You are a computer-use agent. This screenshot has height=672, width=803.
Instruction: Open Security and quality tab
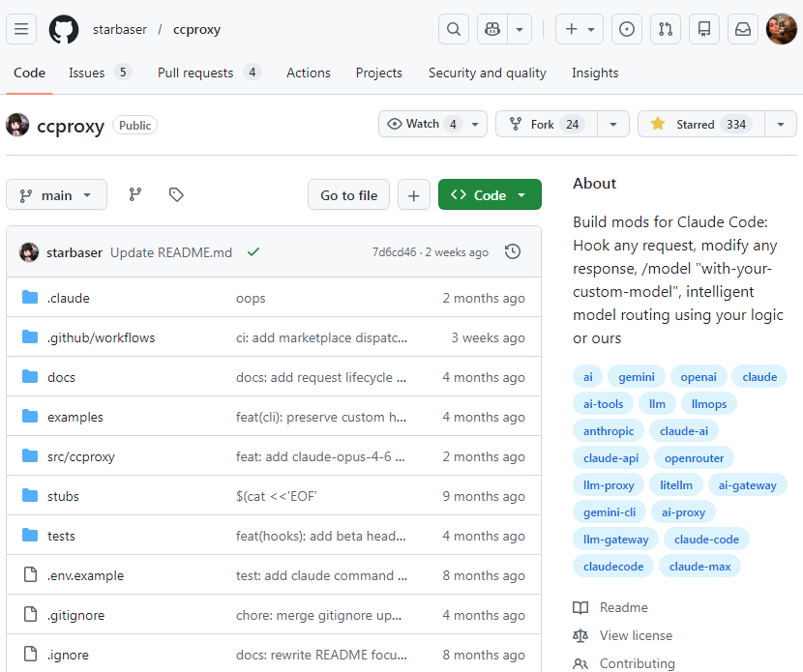coord(487,73)
